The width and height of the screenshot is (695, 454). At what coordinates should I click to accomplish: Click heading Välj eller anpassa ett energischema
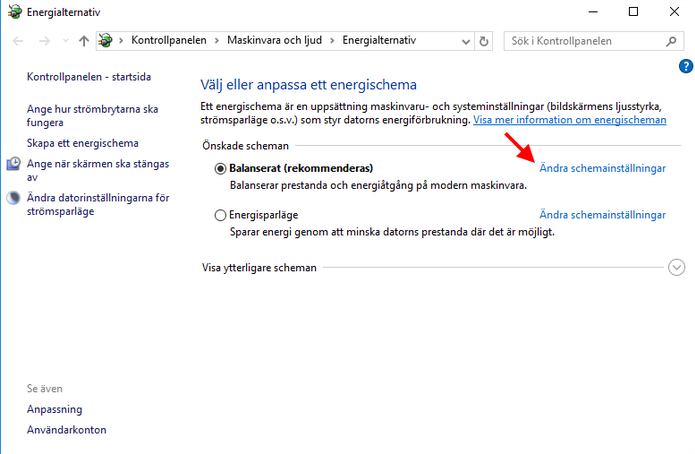click(x=308, y=85)
